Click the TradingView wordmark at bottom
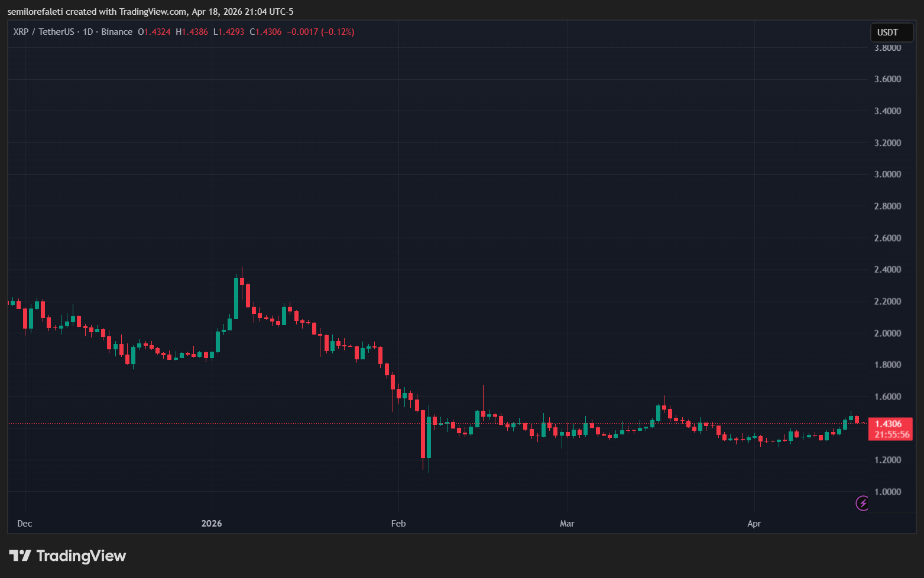Screen dimensions: 924x578 81,556
